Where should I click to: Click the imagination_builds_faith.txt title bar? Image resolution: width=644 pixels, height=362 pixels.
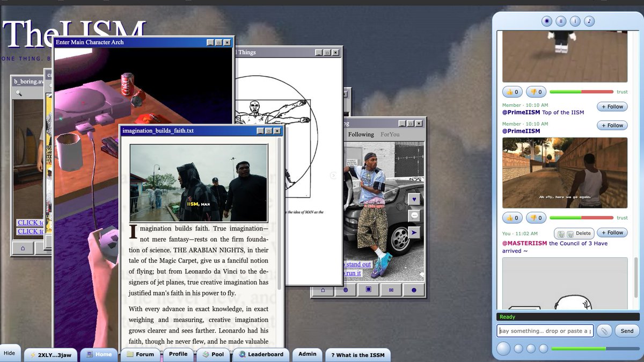click(x=202, y=131)
